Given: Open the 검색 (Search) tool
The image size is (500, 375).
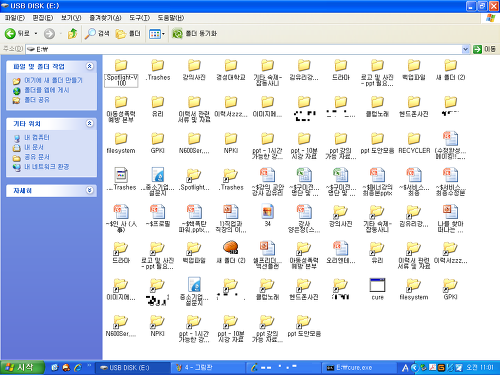Looking at the screenshot, I should (97, 33).
